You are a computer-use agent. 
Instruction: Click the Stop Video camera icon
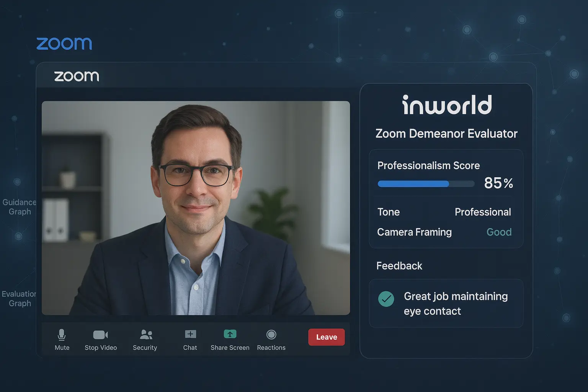pos(100,335)
